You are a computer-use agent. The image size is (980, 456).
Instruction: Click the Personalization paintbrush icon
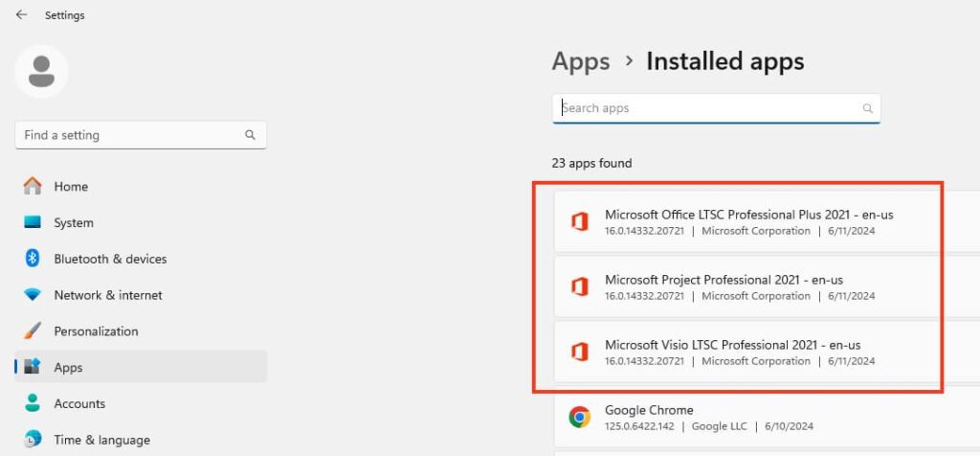33,331
